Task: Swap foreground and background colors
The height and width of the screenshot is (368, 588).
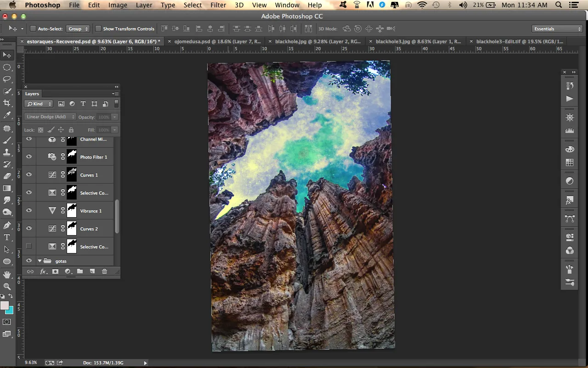Action: coord(11,296)
